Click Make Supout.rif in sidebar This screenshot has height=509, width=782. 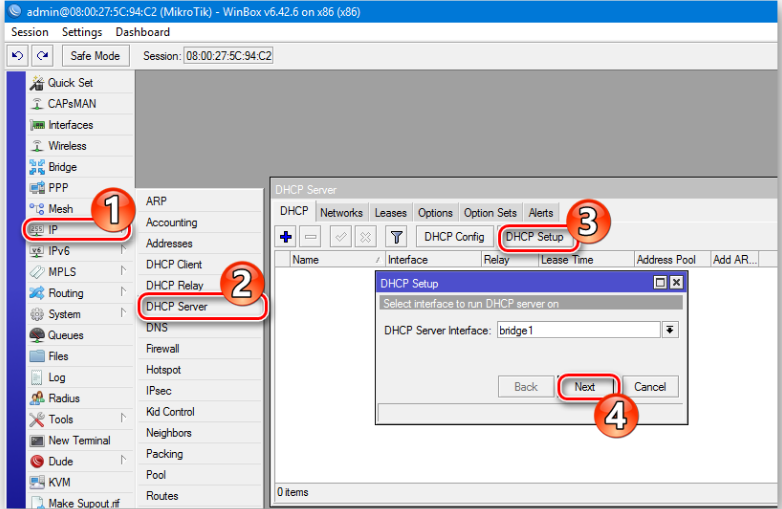(x=80, y=502)
